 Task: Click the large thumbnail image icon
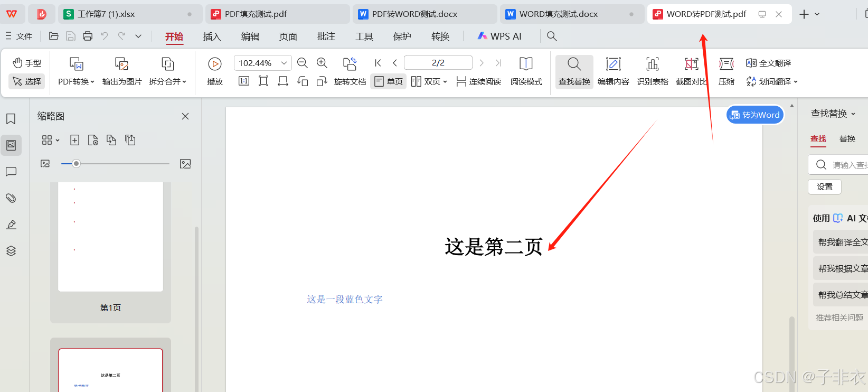pyautogui.click(x=185, y=164)
